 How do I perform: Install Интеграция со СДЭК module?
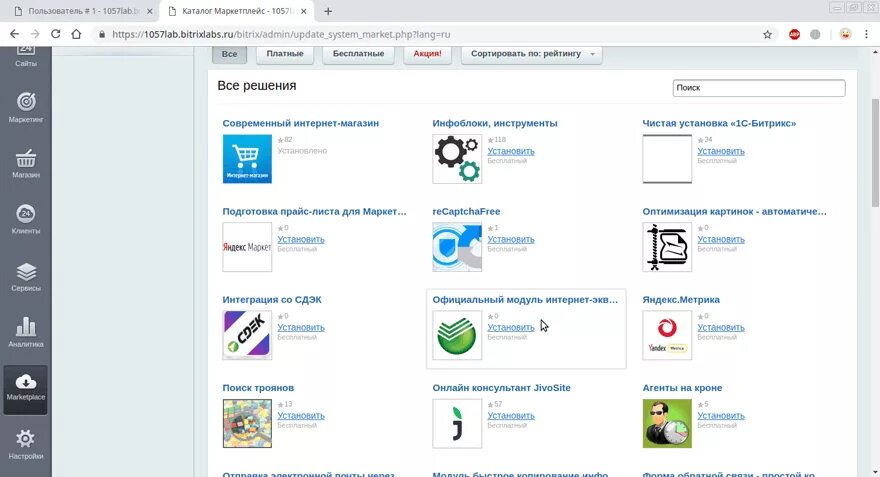[x=301, y=327]
